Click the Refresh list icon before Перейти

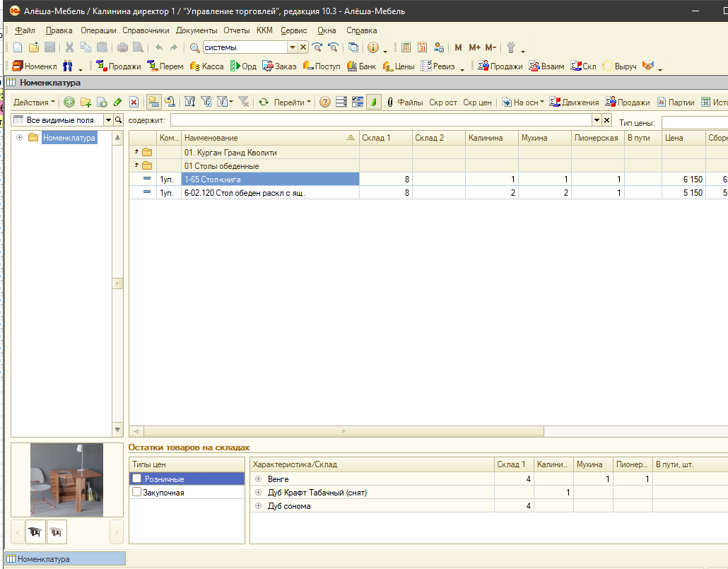[263, 102]
